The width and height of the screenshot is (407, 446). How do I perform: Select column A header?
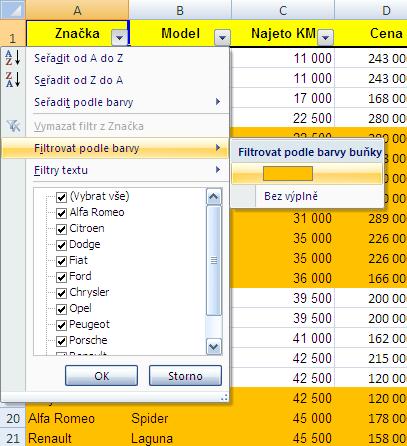tap(77, 10)
